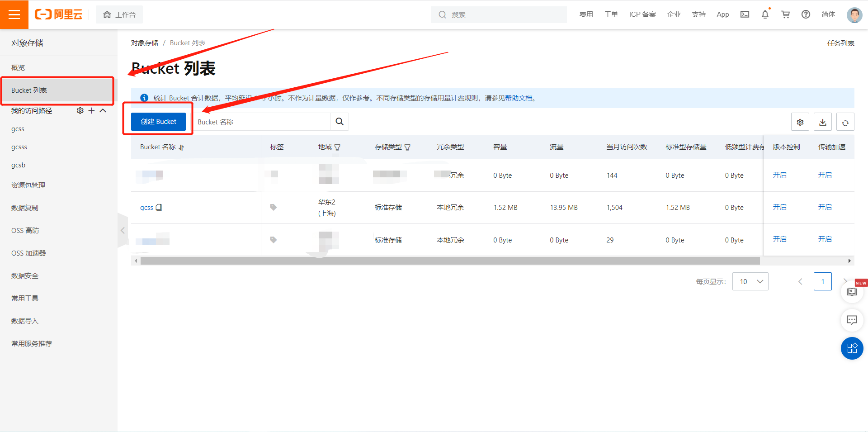Open ICP 备案 menu
The width and height of the screenshot is (868, 432).
pos(642,14)
